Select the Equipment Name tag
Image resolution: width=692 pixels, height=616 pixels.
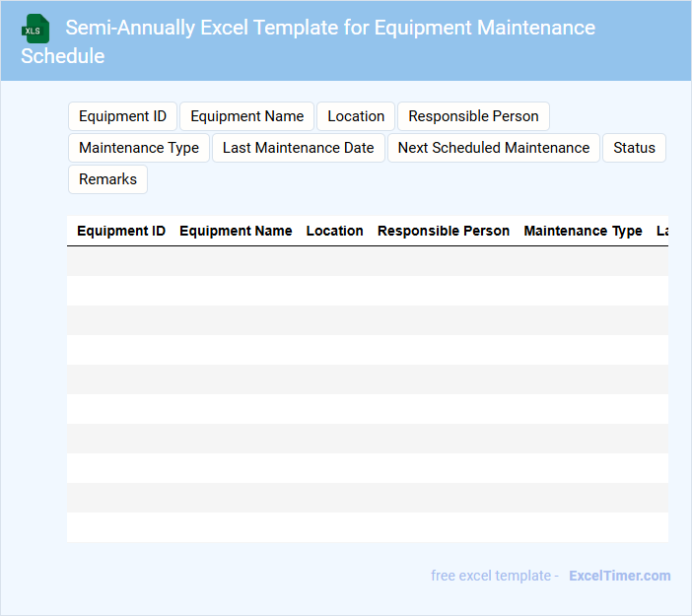[x=246, y=116]
